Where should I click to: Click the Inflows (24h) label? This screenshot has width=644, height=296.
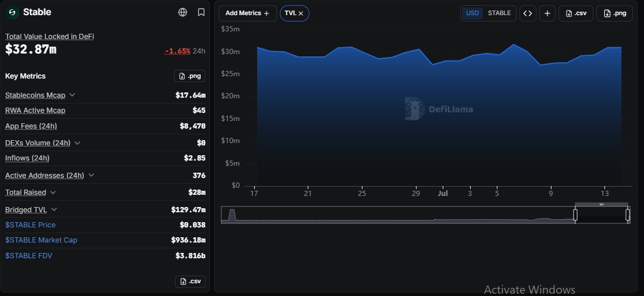tap(27, 158)
